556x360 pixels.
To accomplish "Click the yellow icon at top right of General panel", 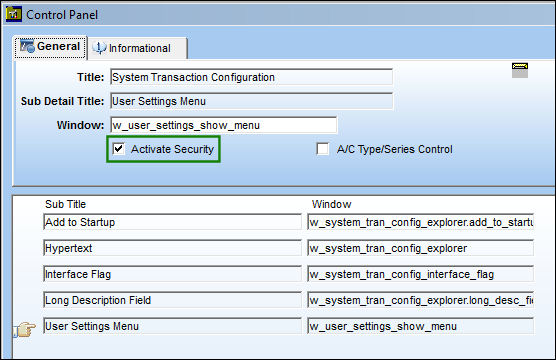I will [520, 70].
